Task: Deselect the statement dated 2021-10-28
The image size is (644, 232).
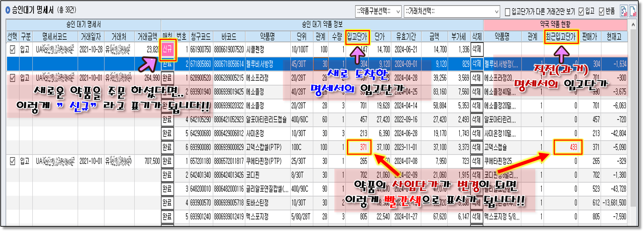Action: click(x=12, y=50)
